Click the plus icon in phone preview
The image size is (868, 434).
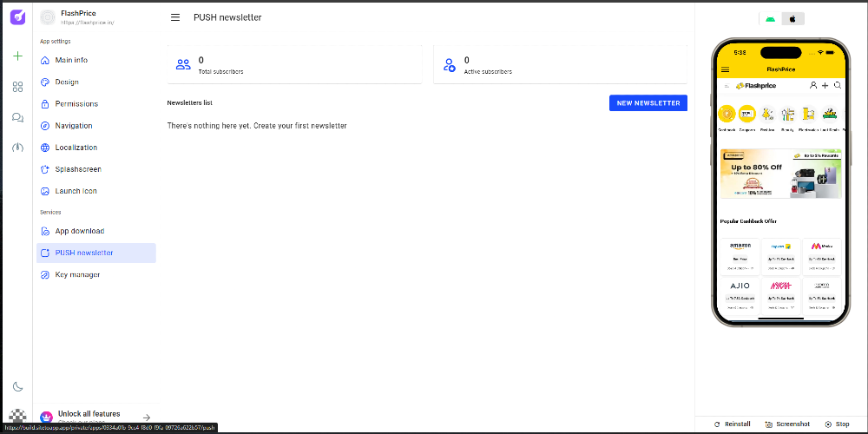point(825,85)
